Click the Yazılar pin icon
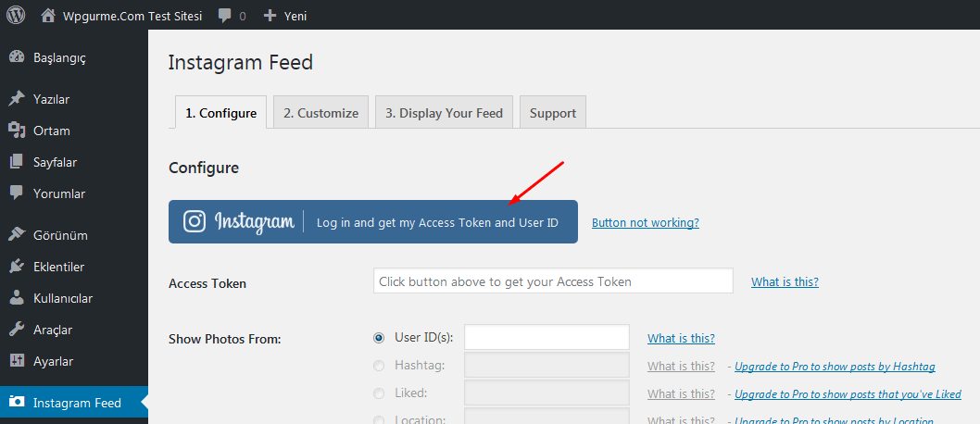The height and width of the screenshot is (424, 980). [17, 99]
